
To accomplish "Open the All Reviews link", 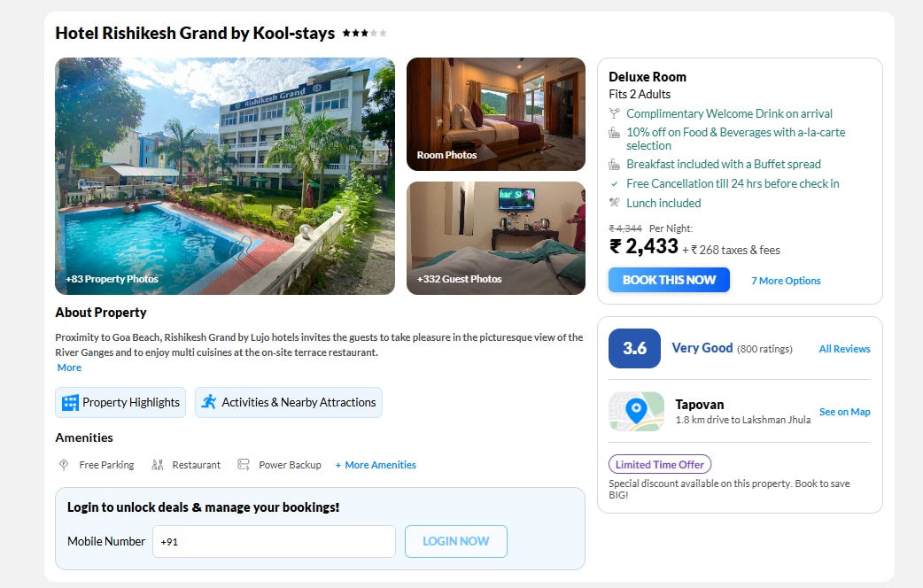I will 845,349.
